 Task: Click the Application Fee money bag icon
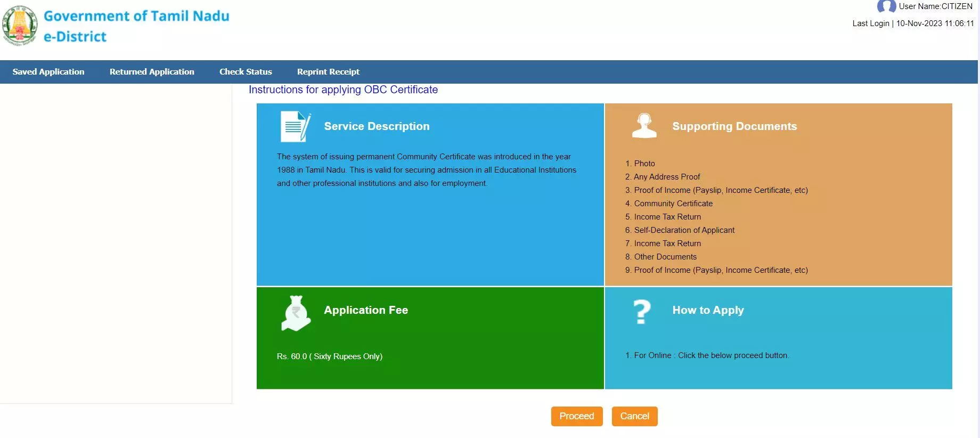(296, 313)
